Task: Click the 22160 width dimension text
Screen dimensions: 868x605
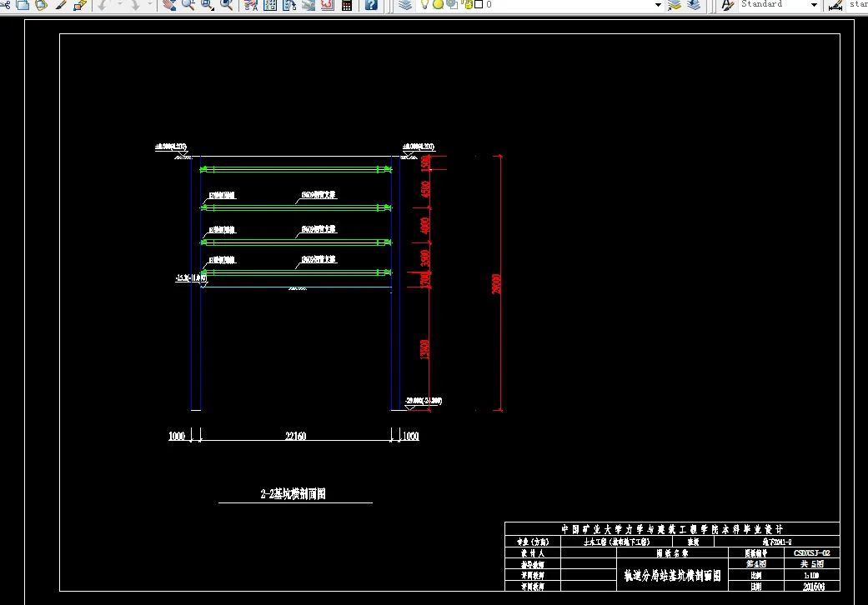Action: 296,436
